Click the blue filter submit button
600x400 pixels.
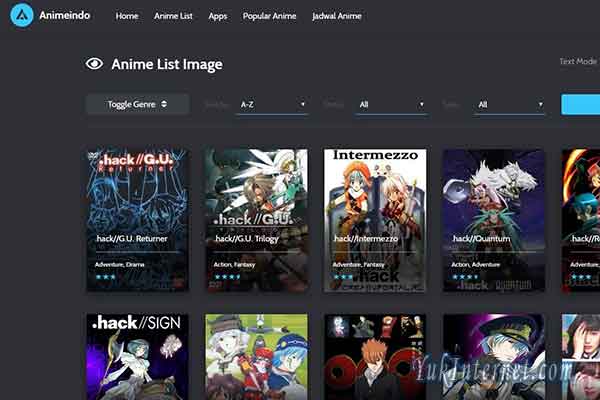pos(580,104)
